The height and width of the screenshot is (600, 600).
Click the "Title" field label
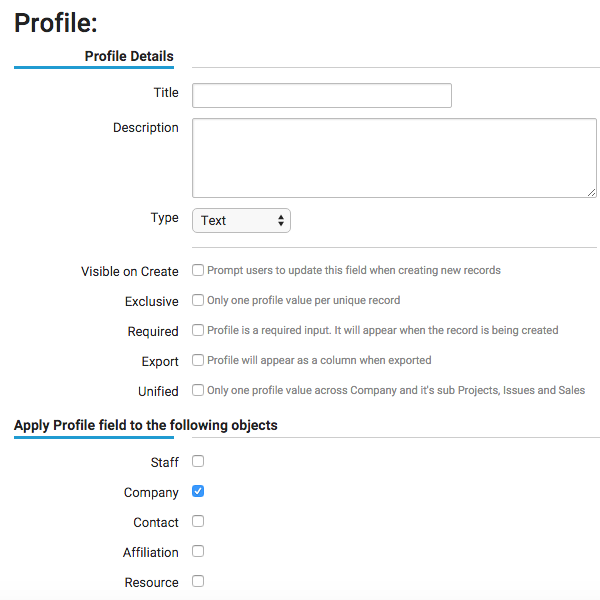pyautogui.click(x=166, y=93)
